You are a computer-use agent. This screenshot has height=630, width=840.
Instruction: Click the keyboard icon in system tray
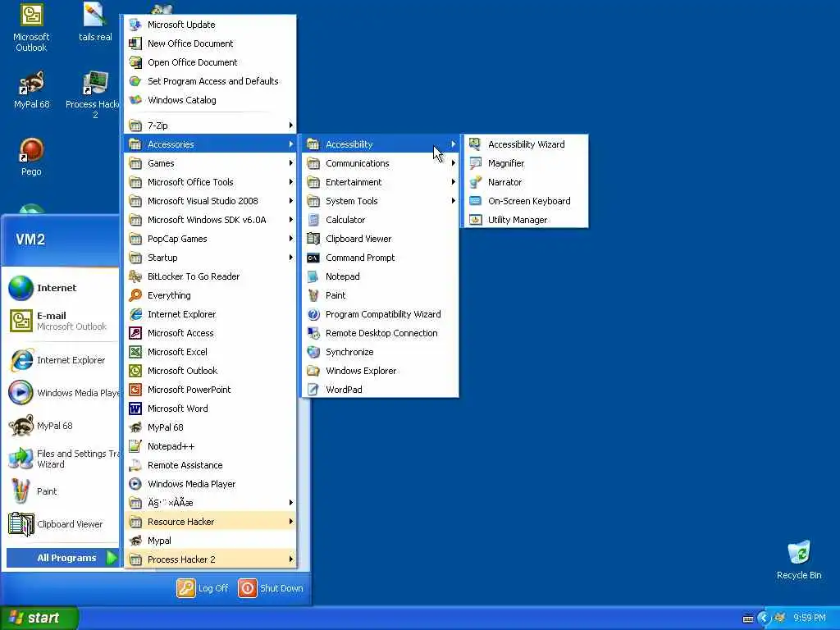click(x=748, y=619)
